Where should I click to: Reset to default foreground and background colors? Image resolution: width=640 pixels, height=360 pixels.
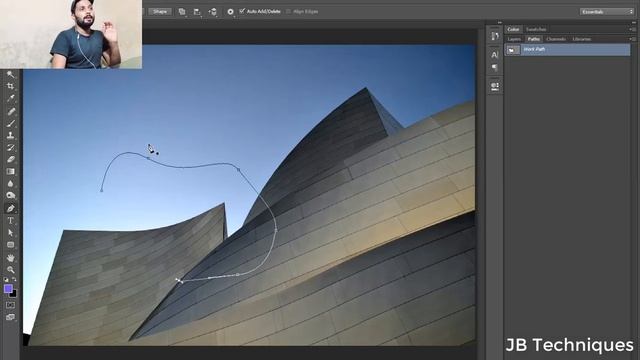(6, 280)
